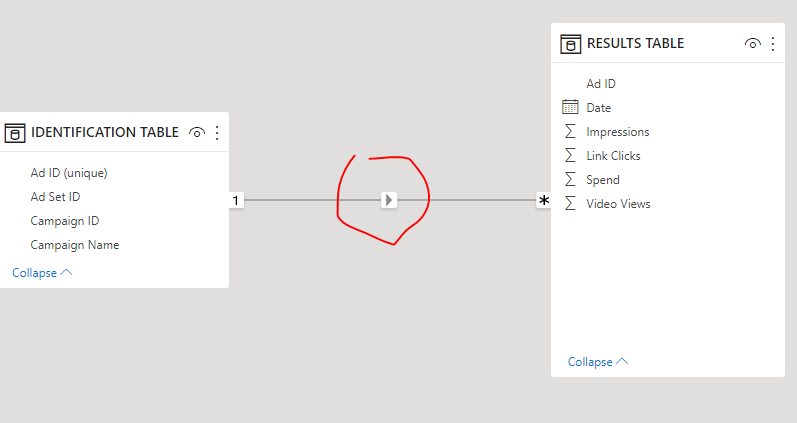This screenshot has height=423, width=797.
Task: Select the Date field
Action: point(598,108)
